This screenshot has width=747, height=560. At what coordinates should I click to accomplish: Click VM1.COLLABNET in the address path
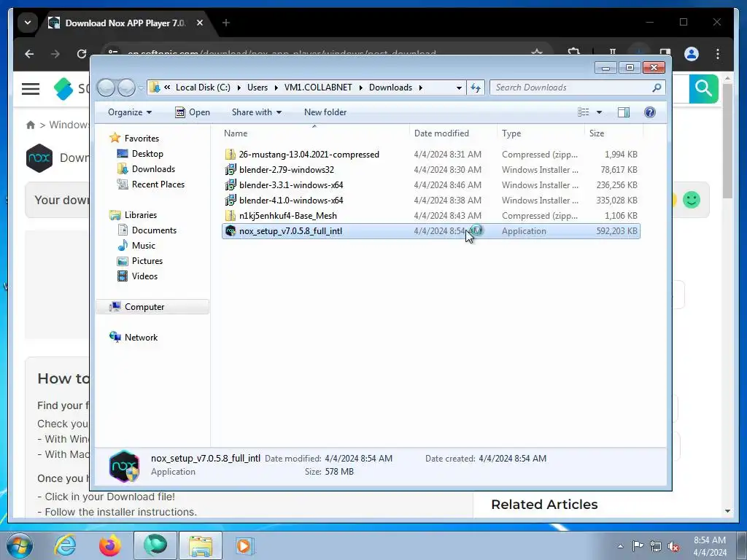point(318,87)
